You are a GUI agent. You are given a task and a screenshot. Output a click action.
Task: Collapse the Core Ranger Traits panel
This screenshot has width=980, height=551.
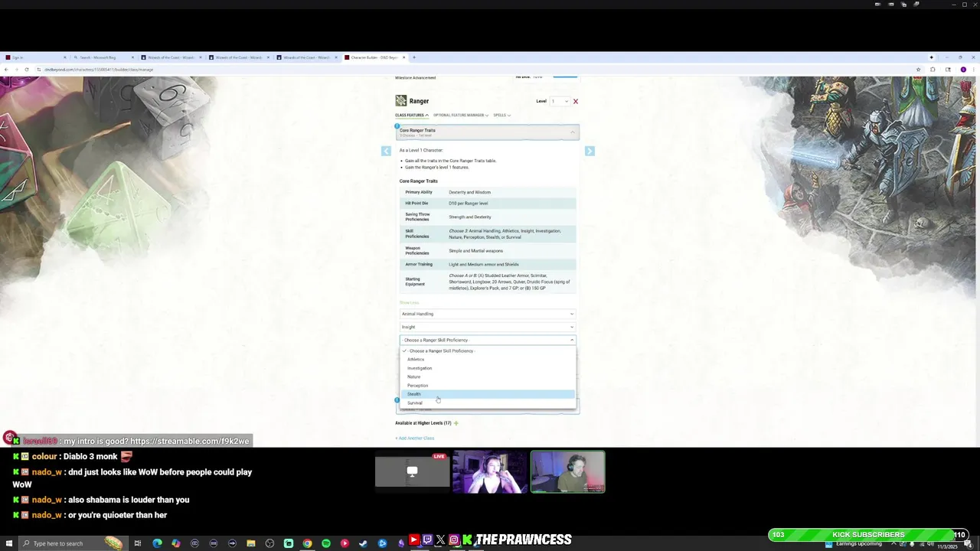[487, 132]
